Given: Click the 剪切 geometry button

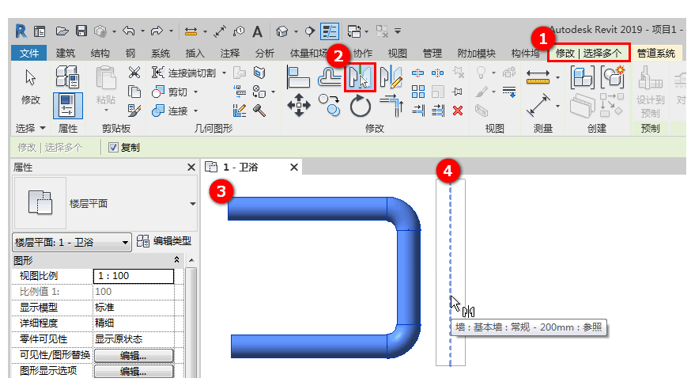Looking at the screenshot, I should 170,92.
